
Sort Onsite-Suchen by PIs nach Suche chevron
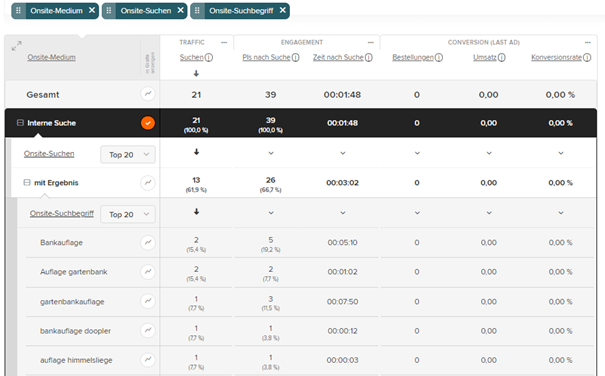click(271, 153)
